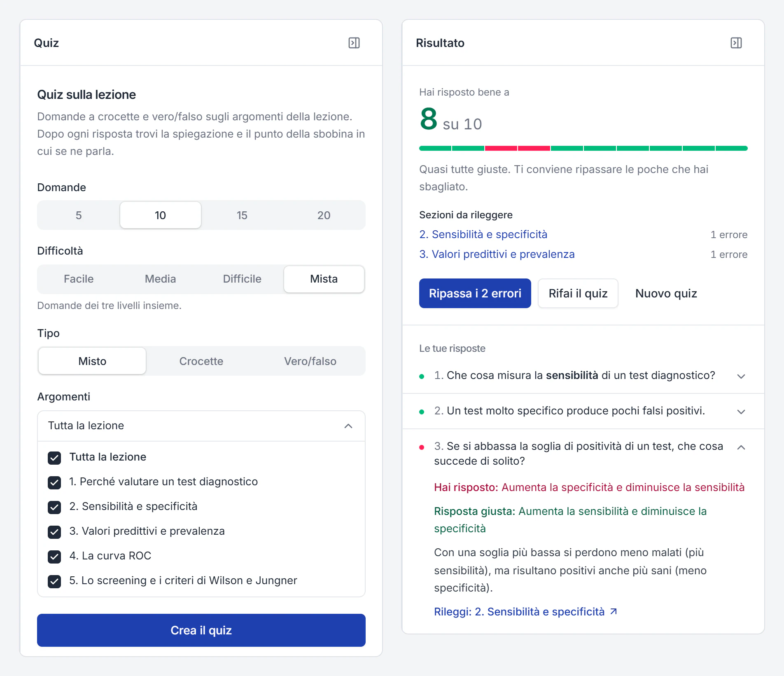Choose Facile difficulty
The image size is (784, 676).
[79, 279]
